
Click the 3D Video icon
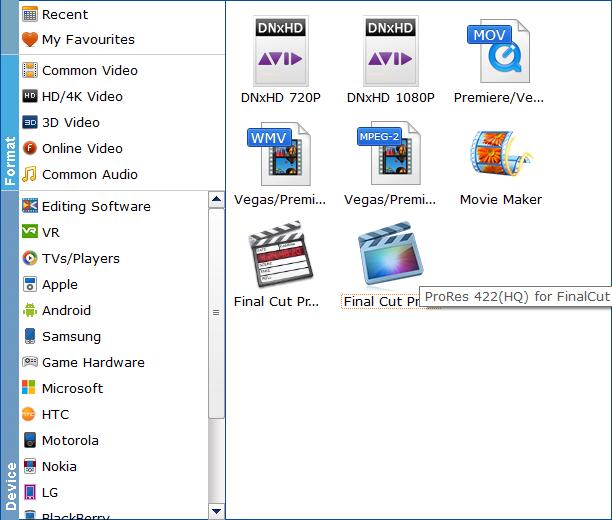click(30, 122)
